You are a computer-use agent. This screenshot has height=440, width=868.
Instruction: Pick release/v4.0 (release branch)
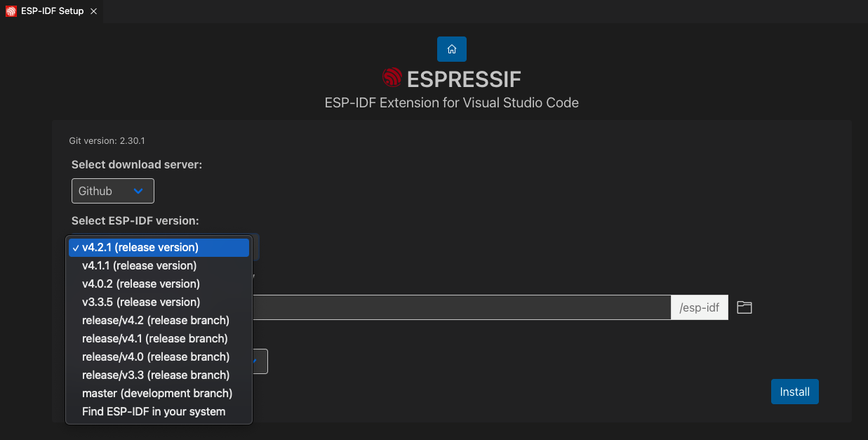[x=159, y=357]
